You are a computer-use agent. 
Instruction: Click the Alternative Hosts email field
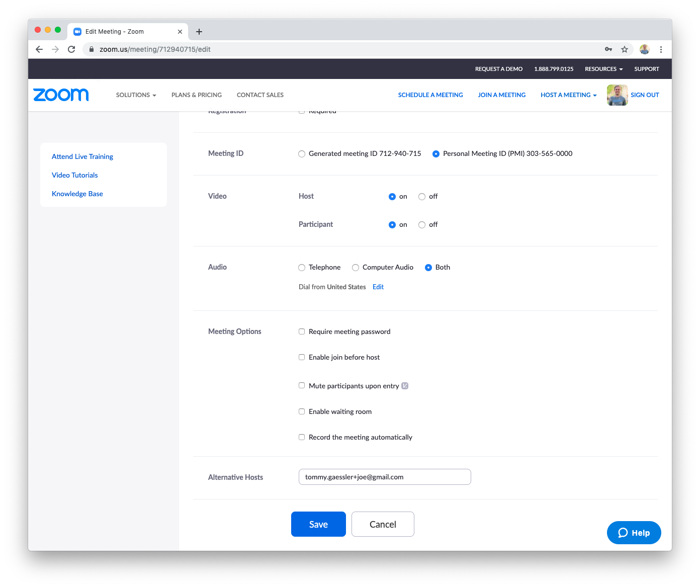click(x=385, y=477)
